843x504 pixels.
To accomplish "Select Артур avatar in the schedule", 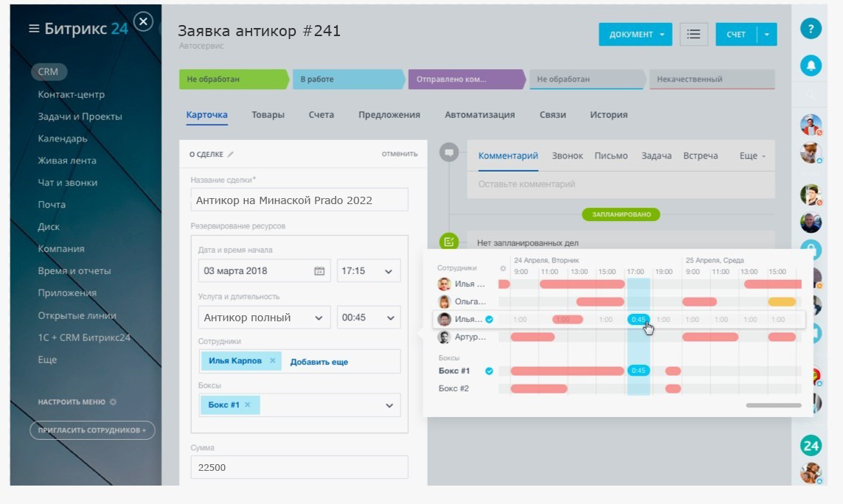I will 444,337.
